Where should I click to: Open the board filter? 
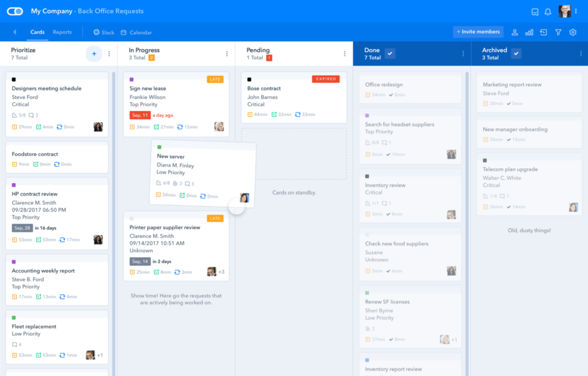click(558, 32)
